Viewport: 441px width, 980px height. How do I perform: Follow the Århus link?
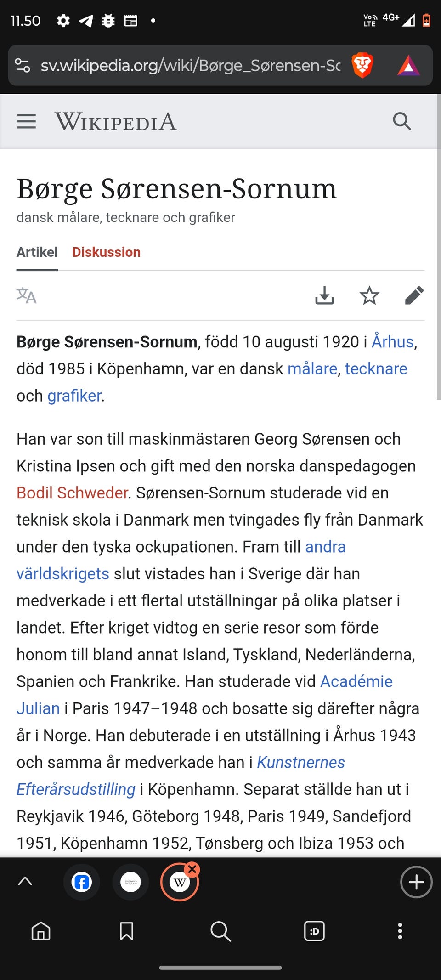click(393, 342)
